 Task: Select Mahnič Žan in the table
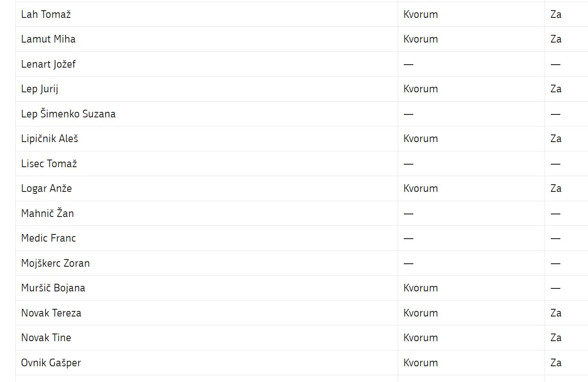pos(47,213)
